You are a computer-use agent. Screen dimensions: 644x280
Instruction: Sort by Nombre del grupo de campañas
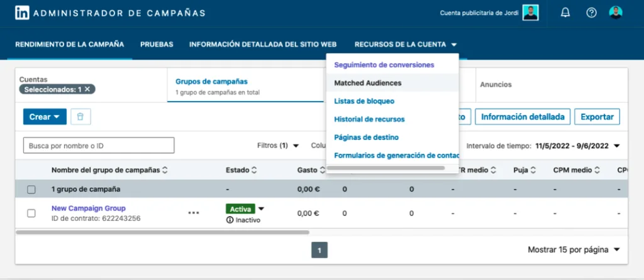coord(165,170)
